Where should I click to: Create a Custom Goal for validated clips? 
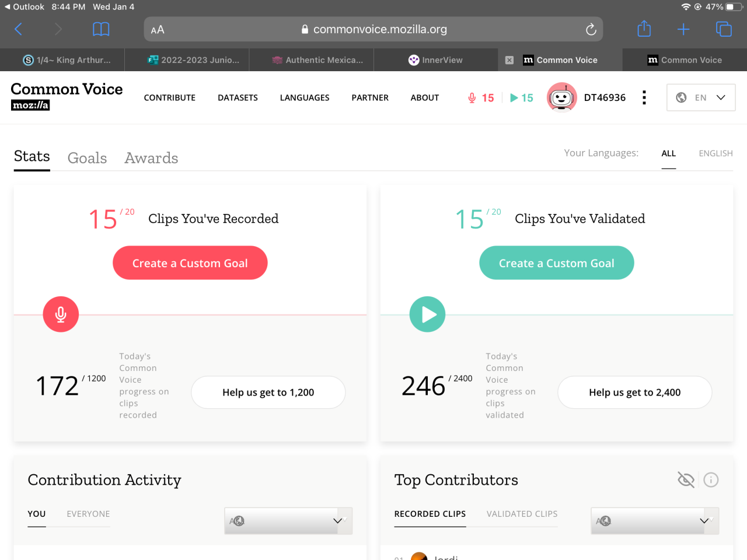coord(557,262)
